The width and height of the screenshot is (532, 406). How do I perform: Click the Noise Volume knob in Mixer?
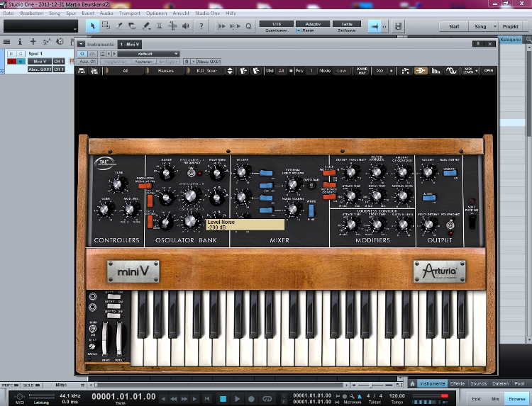tap(293, 210)
